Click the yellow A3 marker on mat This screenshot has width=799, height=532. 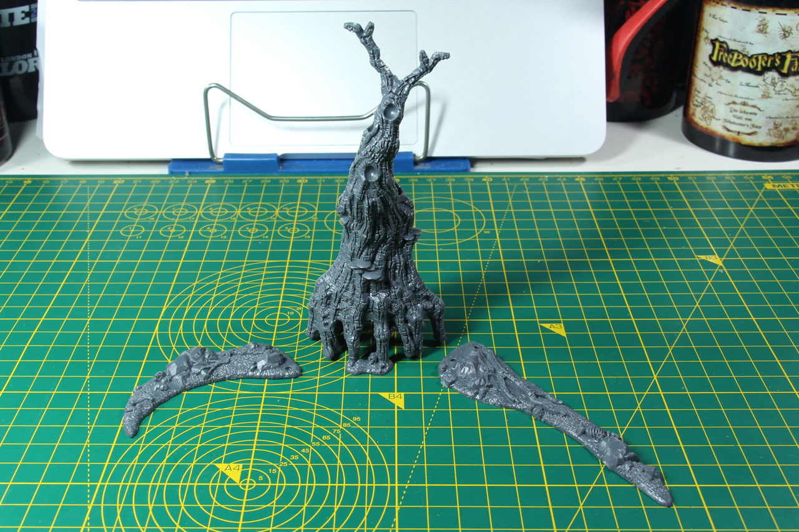click(554, 329)
